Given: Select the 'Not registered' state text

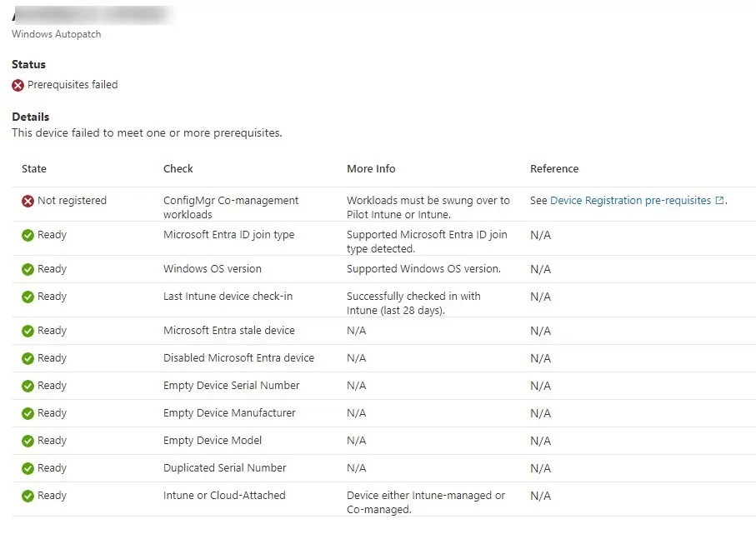Looking at the screenshot, I should coord(72,201).
